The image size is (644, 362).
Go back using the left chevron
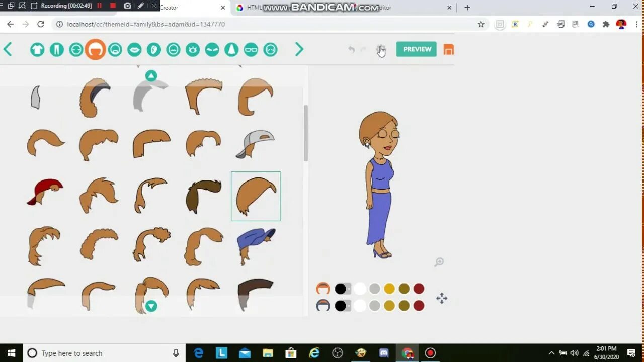7,49
